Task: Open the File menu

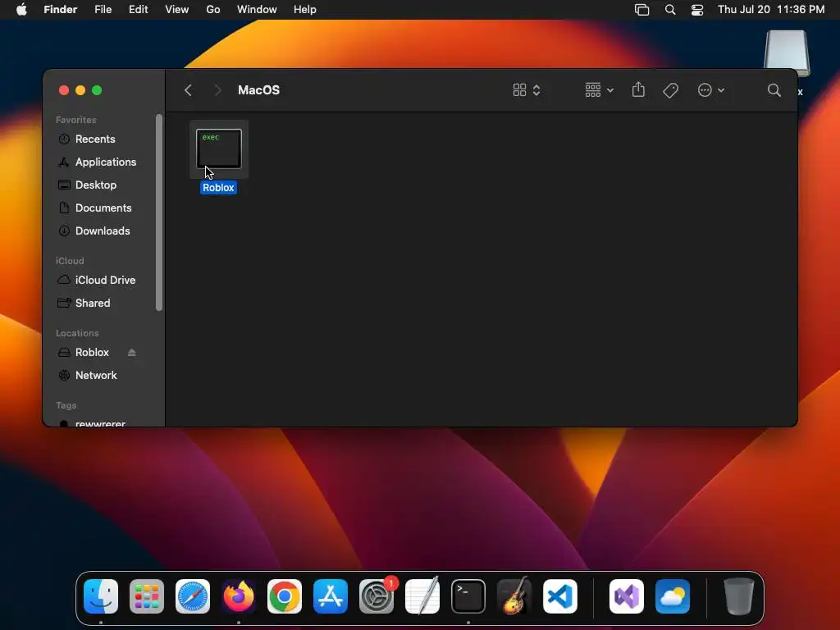Action: pyautogui.click(x=103, y=10)
